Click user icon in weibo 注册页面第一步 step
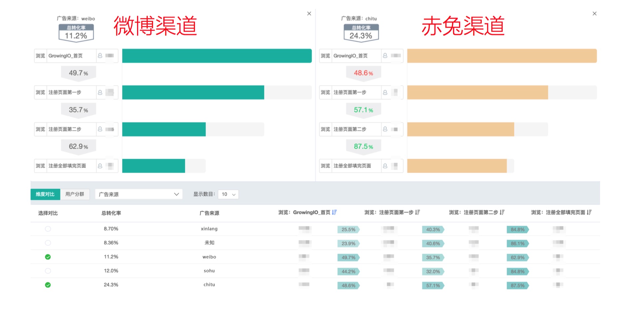This screenshot has height=309, width=644. click(100, 92)
